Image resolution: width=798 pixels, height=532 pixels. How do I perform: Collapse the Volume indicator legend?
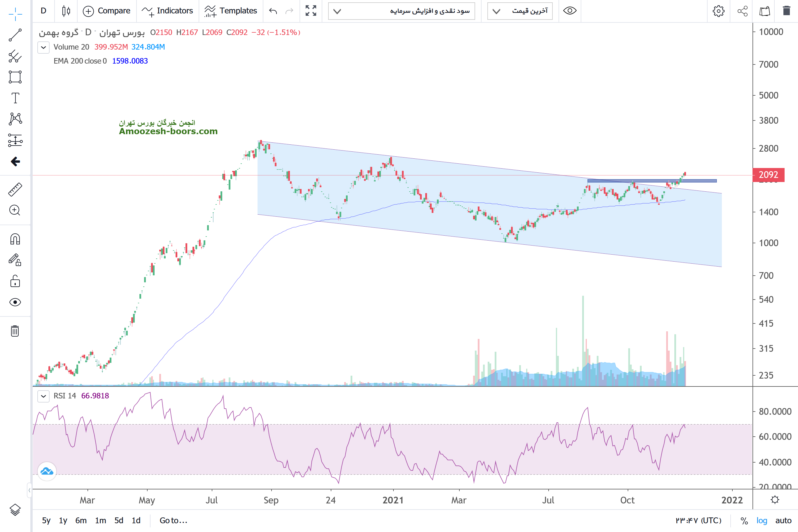(43, 47)
